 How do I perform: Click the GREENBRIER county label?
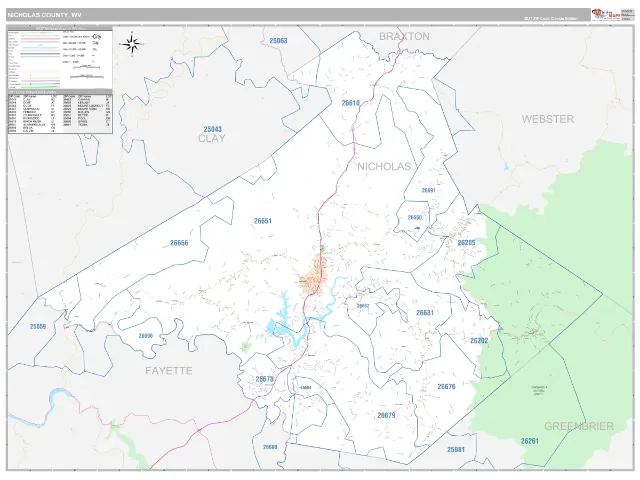point(579,427)
